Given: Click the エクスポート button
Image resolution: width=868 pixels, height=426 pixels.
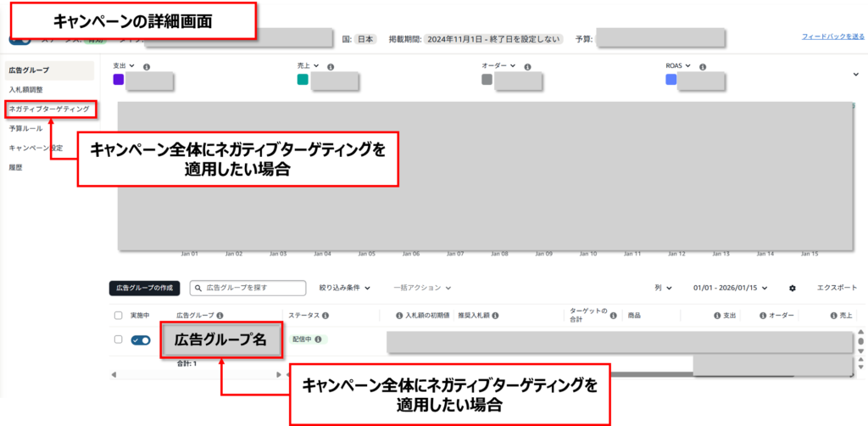Looking at the screenshot, I should [837, 288].
